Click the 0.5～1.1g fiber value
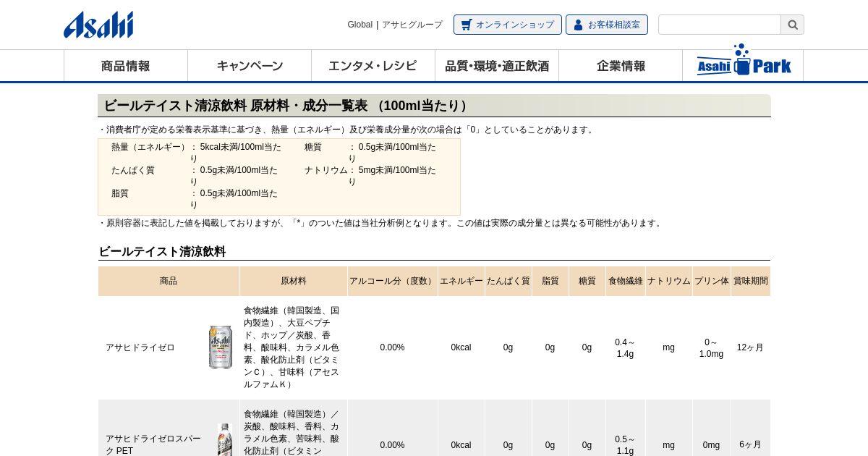Viewport: 868px width, 456px height. tap(625, 445)
